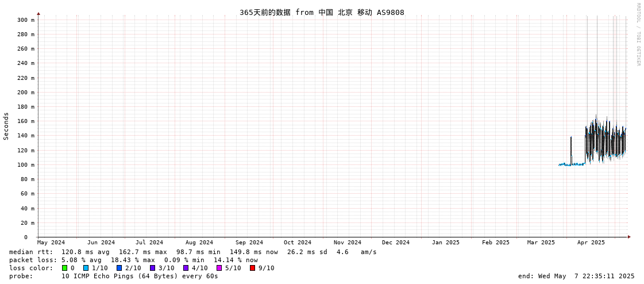Click the 14.14 % now packet loss value
Screen dimensions: 644x284
(236, 260)
